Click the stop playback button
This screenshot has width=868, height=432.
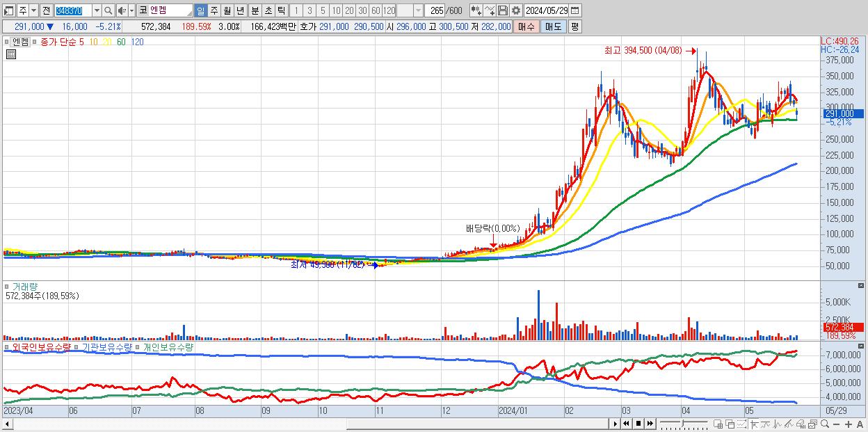coord(638,424)
